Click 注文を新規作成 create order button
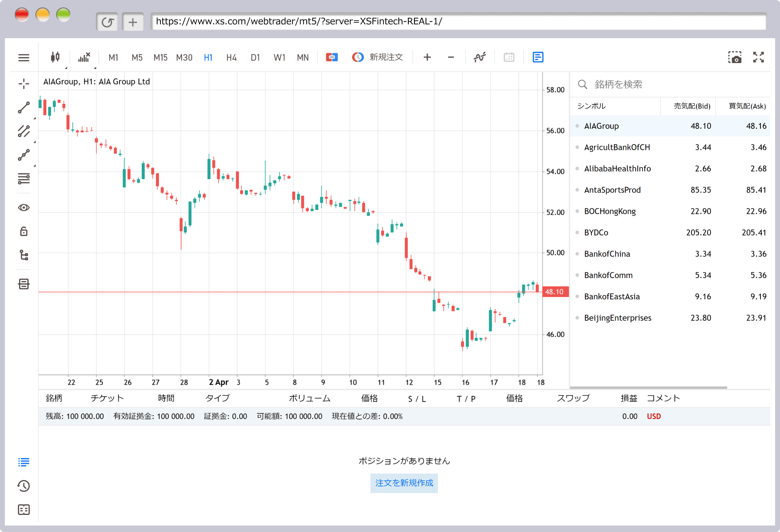Viewport: 780px width, 532px height. point(404,483)
